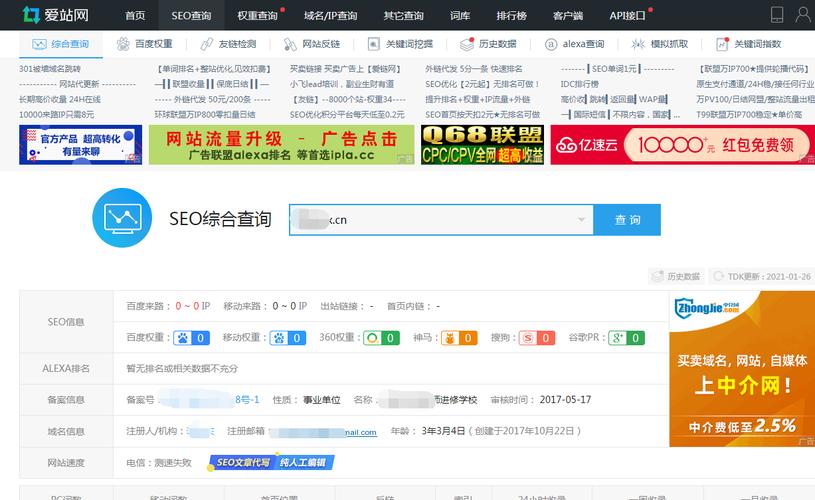Click the TDK更新 refresh button
Screen dimensions: 815x500
(761, 277)
